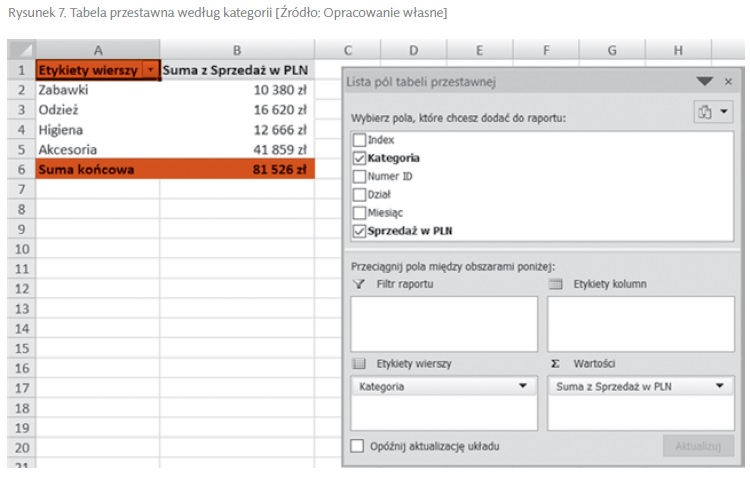
Task: Select column B header
Action: 237,50
